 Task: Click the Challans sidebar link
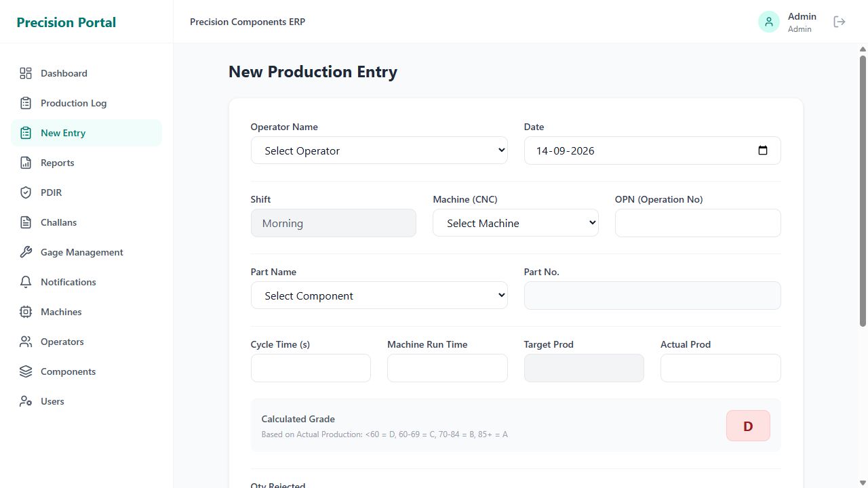click(87, 222)
